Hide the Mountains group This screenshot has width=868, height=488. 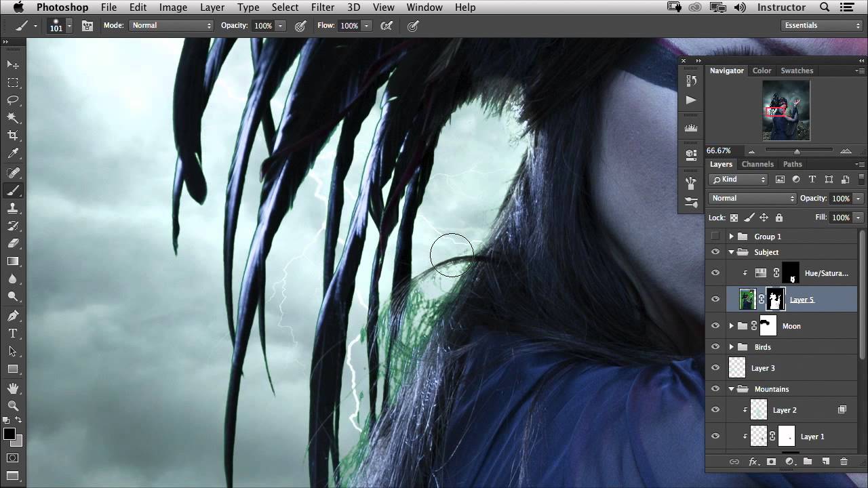[715, 389]
